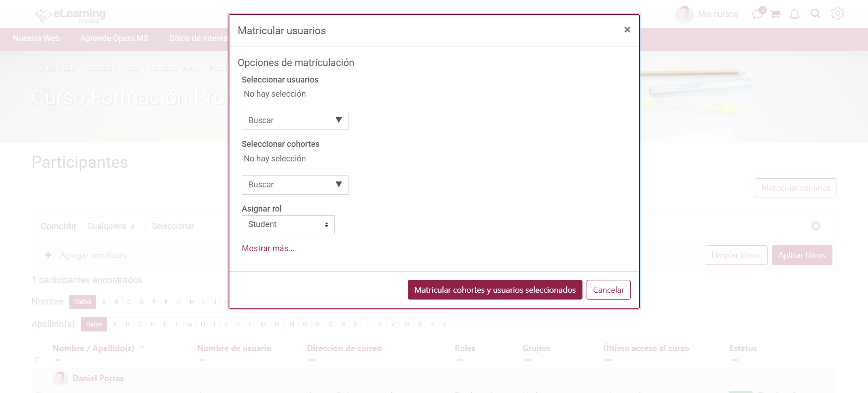This screenshot has height=393, width=868.
Task: Click Mis cursos breadcrumb link
Action: pyautogui.click(x=102, y=68)
